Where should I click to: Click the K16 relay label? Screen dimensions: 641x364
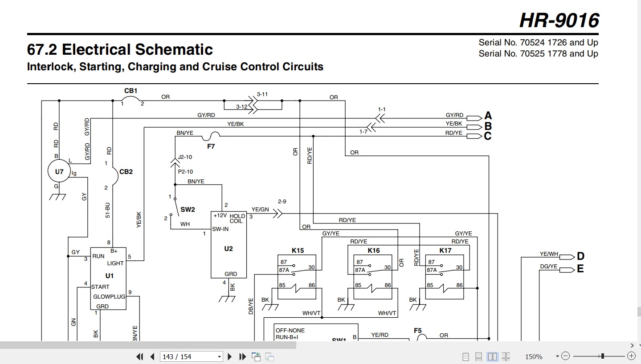tap(374, 251)
